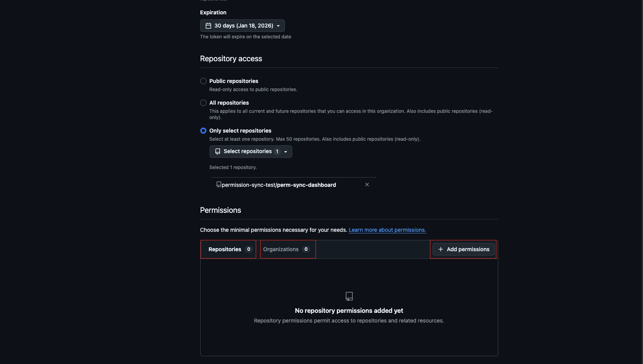Viewport: 643px width, 364px height.
Task: Click the Organizations tab zero counter
Action: 306,249
